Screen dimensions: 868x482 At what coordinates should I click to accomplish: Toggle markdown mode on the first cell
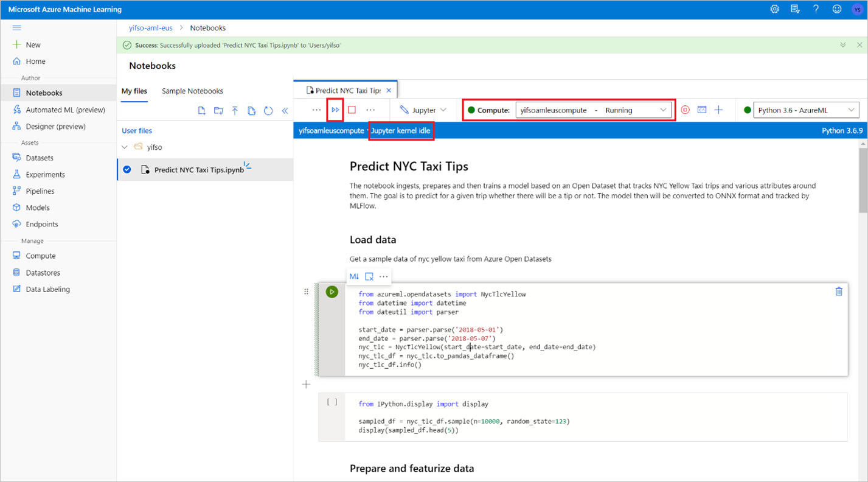pos(353,276)
